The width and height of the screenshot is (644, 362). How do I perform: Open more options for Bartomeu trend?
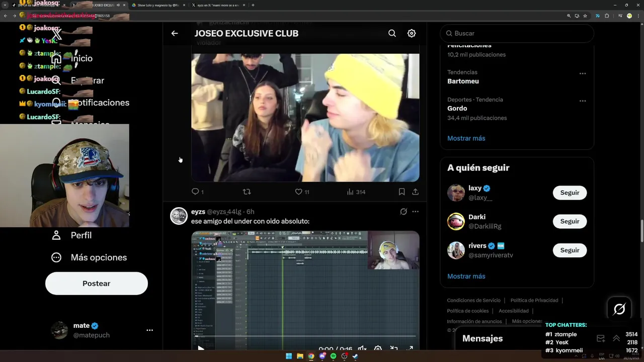(583, 73)
